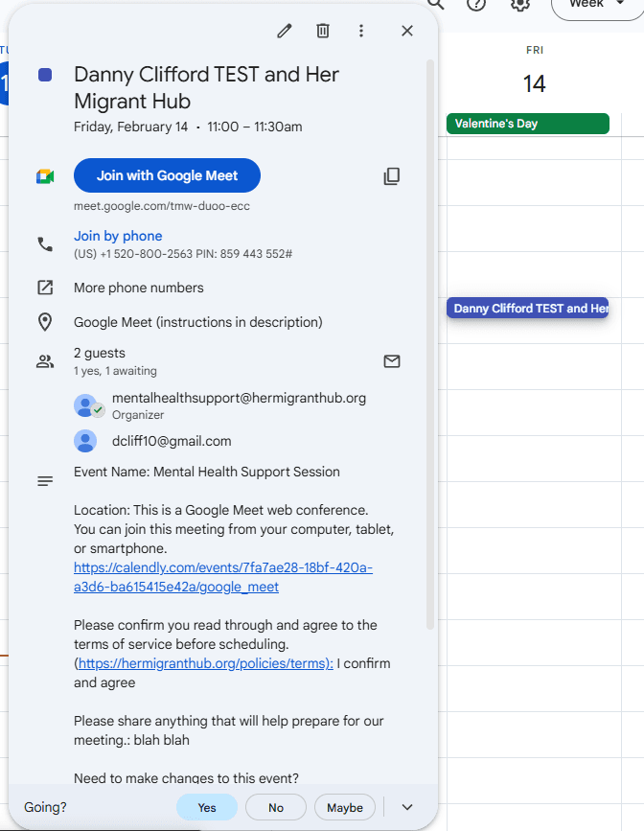
Task: Delete event using trash icon
Action: (323, 31)
